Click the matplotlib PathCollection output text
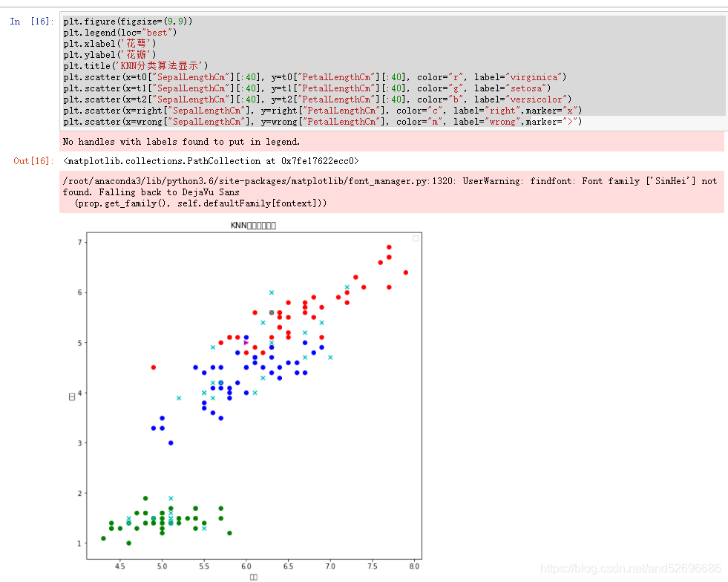This screenshot has width=728, height=582. 211,161
